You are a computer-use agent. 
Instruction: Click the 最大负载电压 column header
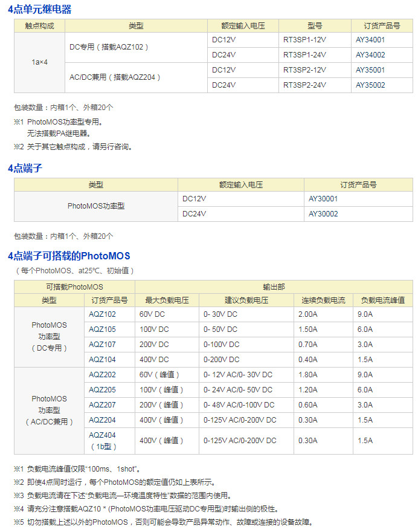[167, 300]
